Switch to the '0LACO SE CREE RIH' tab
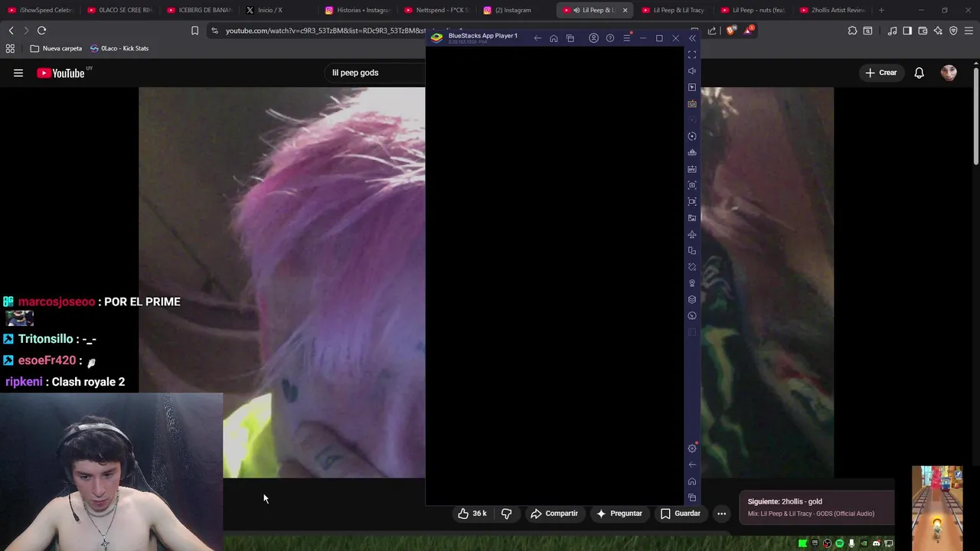The image size is (980, 551). [x=119, y=10]
